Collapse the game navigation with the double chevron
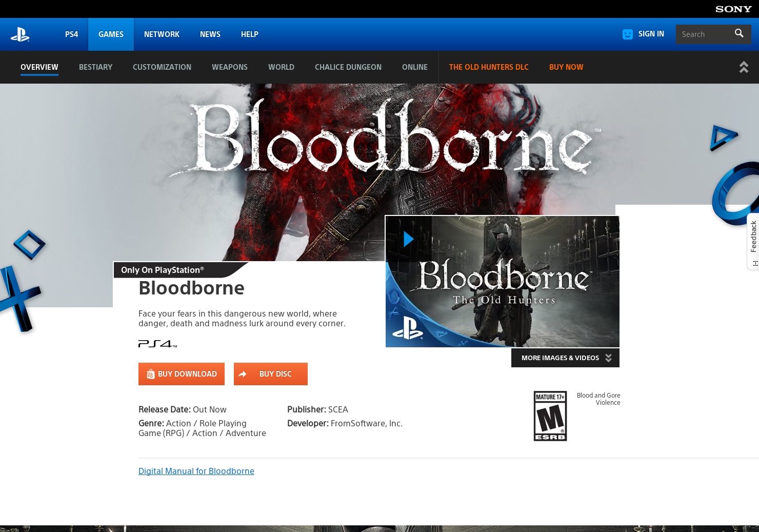Viewport: 759px width, 532px height. 744,67
